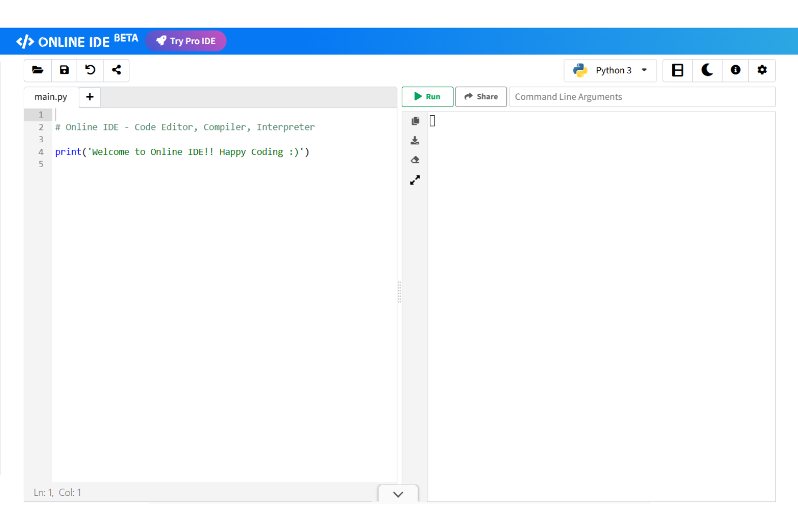Collapse the editor using bottom chevron
Screen dimensions: 798x532
(x=398, y=493)
